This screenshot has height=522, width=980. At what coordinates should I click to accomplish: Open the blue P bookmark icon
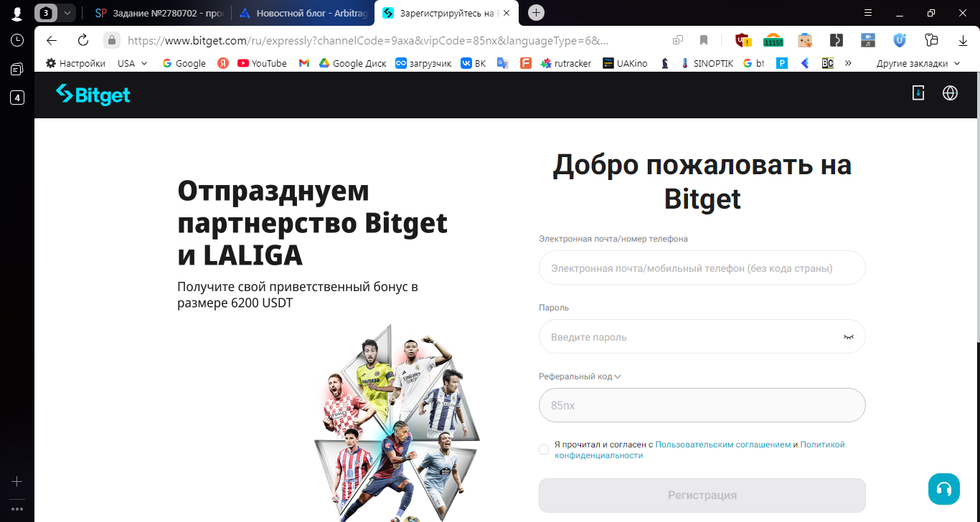coord(782,63)
